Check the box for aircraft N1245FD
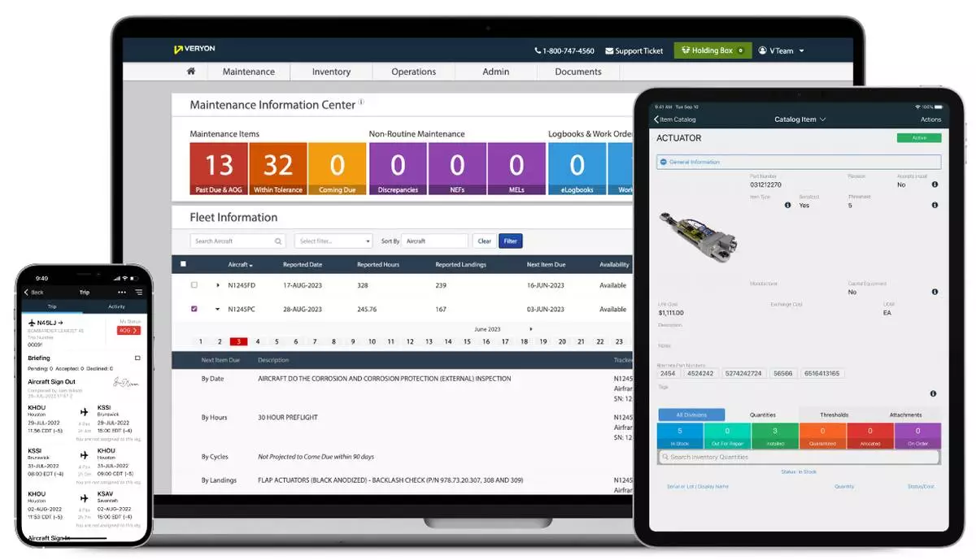Image resolution: width=976 pixels, height=560 pixels. coord(194,285)
